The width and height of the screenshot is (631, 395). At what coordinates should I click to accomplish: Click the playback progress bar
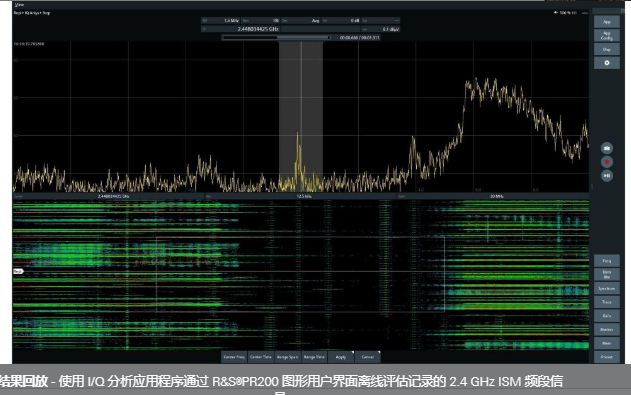click(276, 37)
